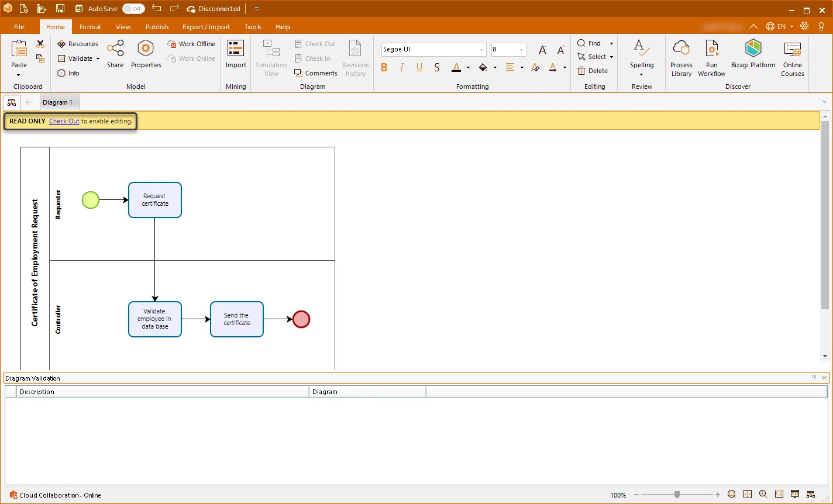Open the View ribbon tab
This screenshot has height=504, width=833.
click(123, 27)
